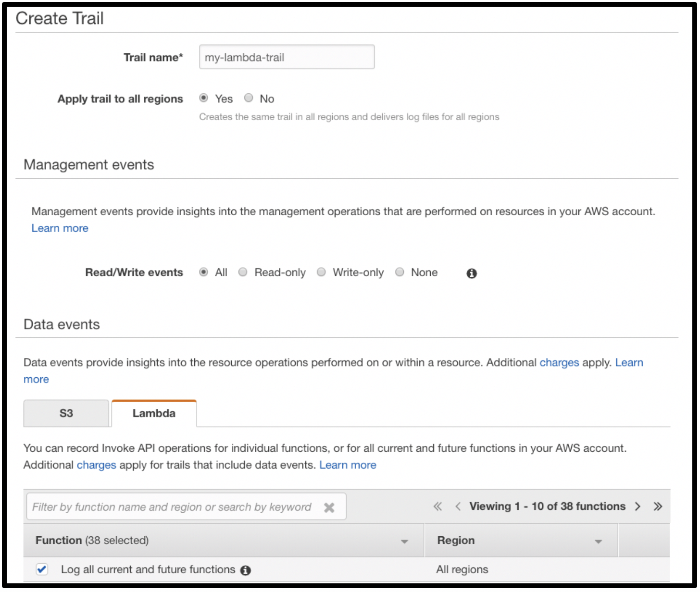Click into the Trail name field
Image resolution: width=700 pixels, height=592 pixels.
287,57
